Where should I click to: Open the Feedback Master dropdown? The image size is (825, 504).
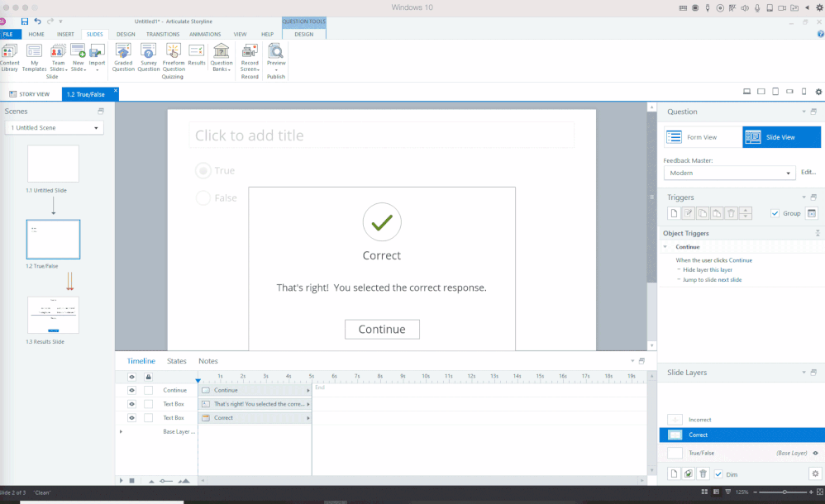729,173
